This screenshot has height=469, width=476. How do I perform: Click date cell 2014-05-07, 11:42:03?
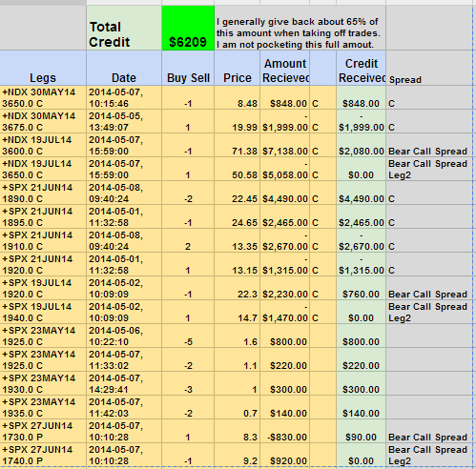coord(124,407)
